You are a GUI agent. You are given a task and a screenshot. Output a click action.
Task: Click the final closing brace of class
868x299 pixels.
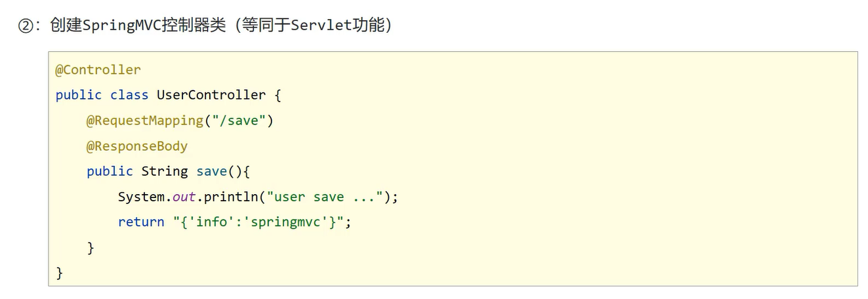[60, 273]
